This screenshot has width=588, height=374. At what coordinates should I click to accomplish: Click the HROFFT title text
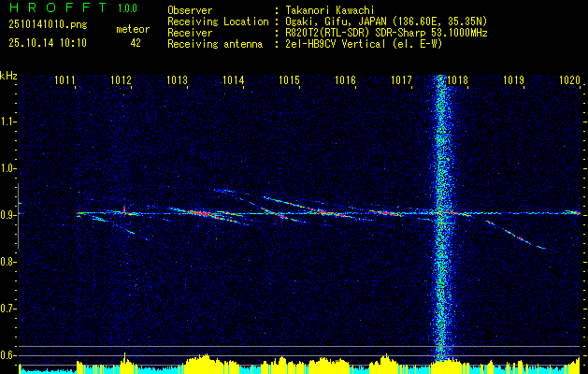[58, 7]
